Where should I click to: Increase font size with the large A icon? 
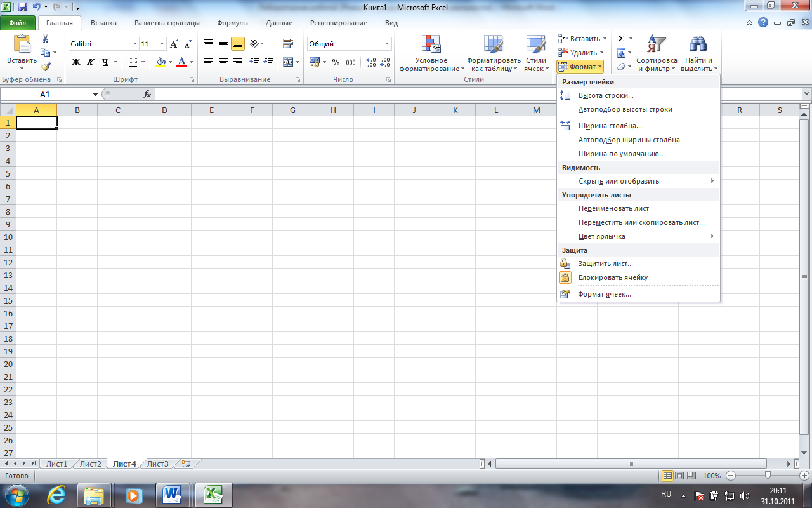tap(174, 44)
